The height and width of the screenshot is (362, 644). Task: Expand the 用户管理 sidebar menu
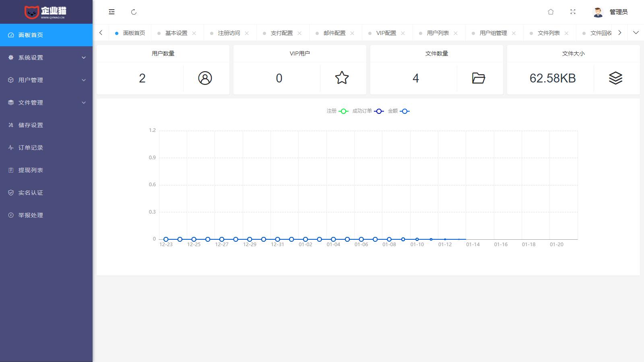(x=46, y=80)
